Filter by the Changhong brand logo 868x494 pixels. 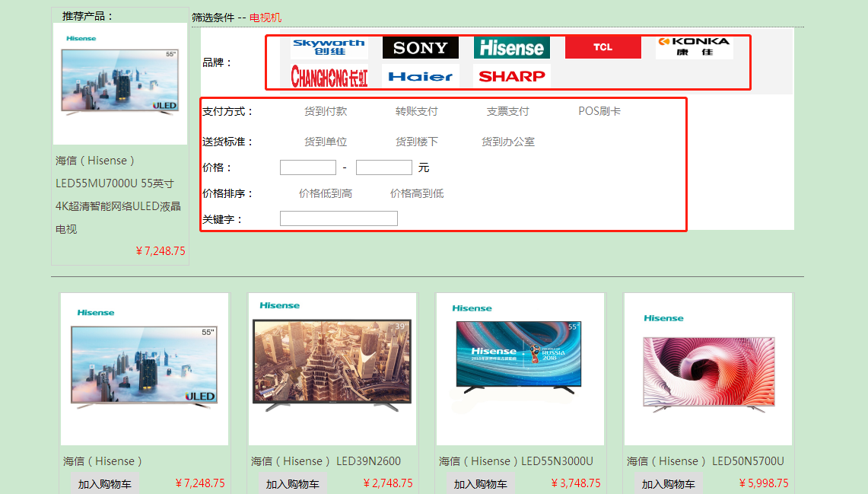(329, 76)
